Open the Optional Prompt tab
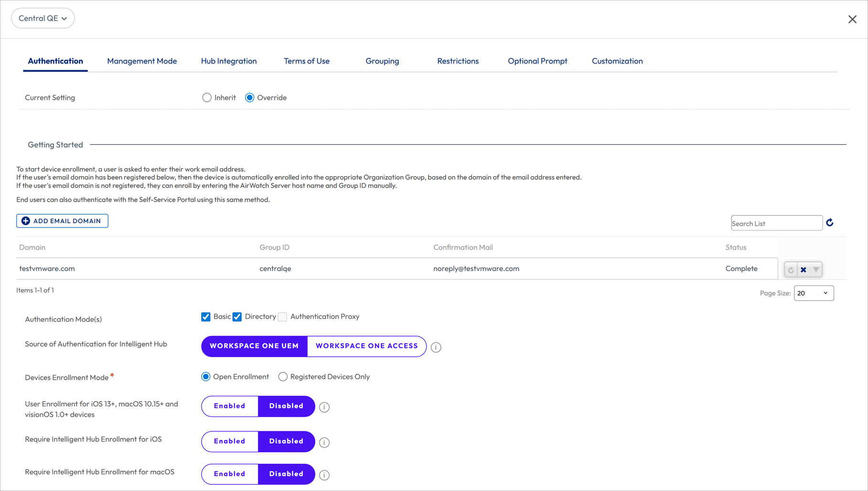 pyautogui.click(x=537, y=61)
